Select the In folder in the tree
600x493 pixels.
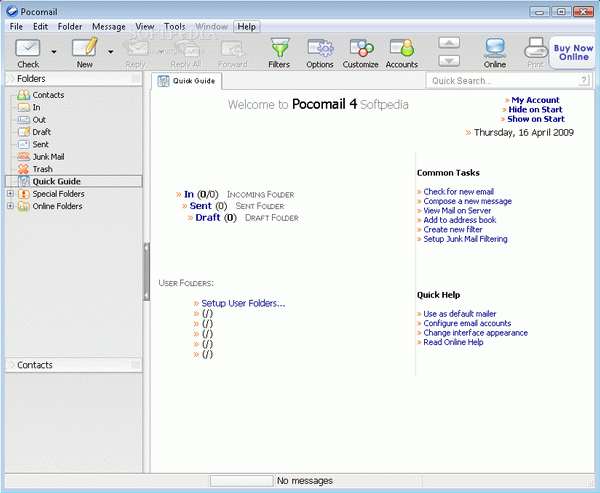coord(36,107)
